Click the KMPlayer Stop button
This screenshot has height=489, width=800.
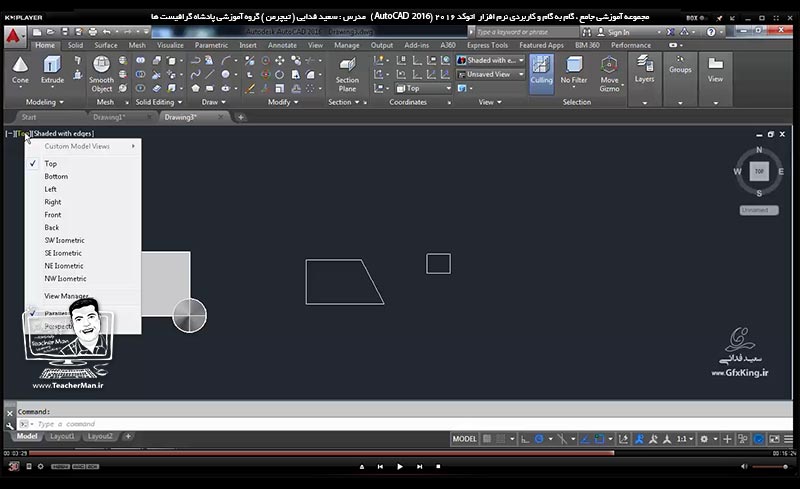(438, 467)
